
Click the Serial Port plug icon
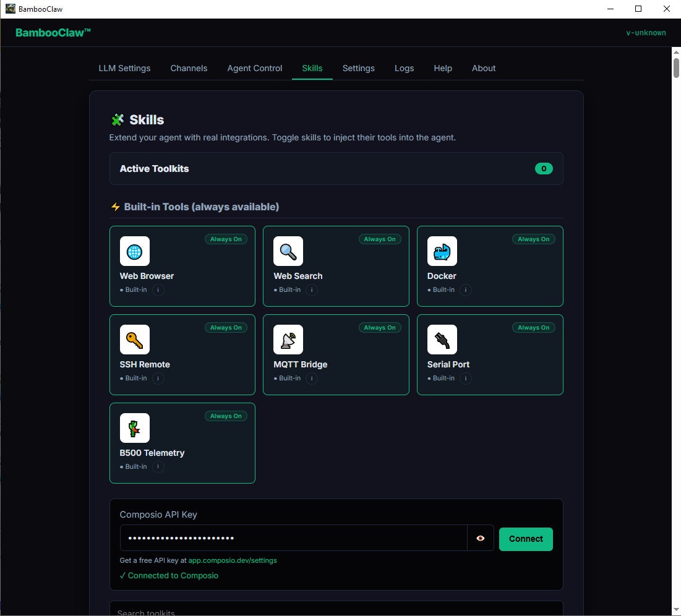(x=442, y=340)
